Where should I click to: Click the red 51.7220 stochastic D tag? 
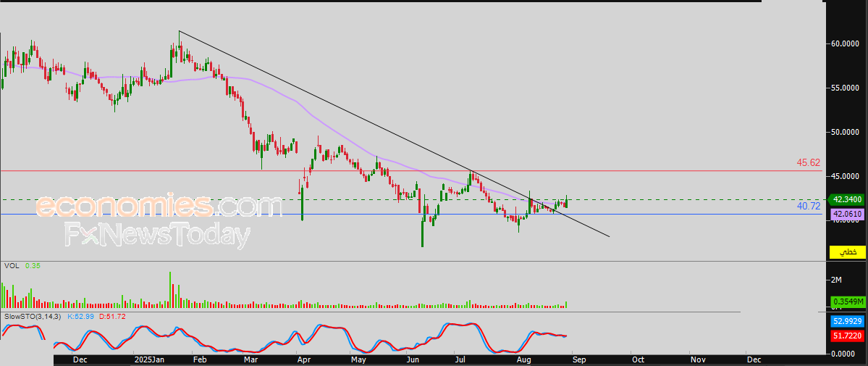click(847, 336)
